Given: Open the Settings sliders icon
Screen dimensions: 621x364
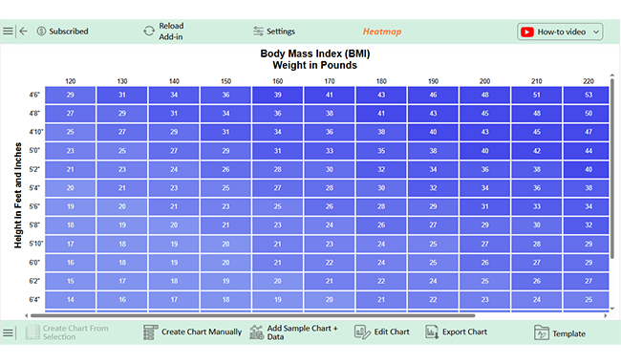Looking at the screenshot, I should [x=258, y=31].
